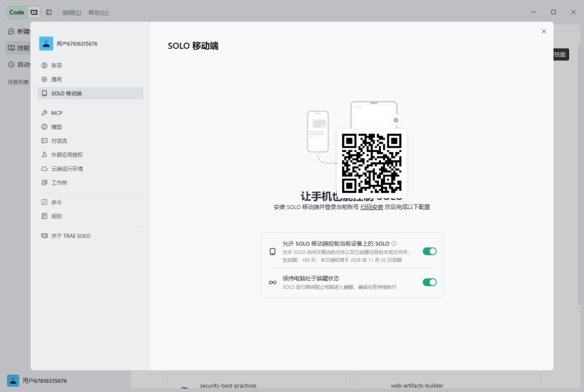Viewport: 584px width, 392px height.
Task: Open 外部应用授权 settings
Action: pos(90,155)
